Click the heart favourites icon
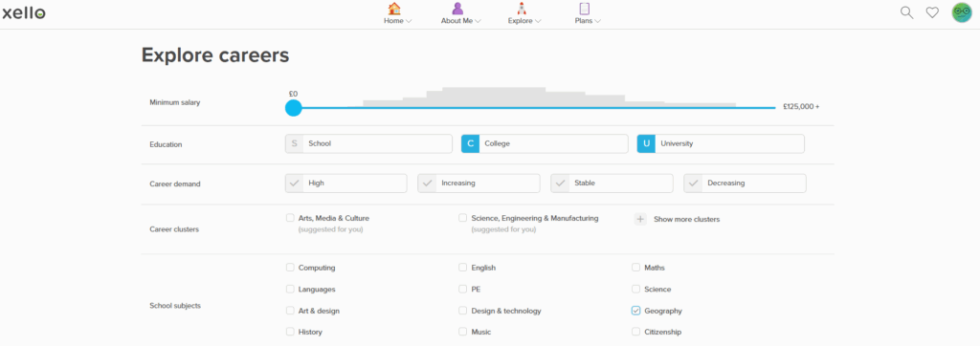This screenshot has height=346, width=980. [x=932, y=12]
